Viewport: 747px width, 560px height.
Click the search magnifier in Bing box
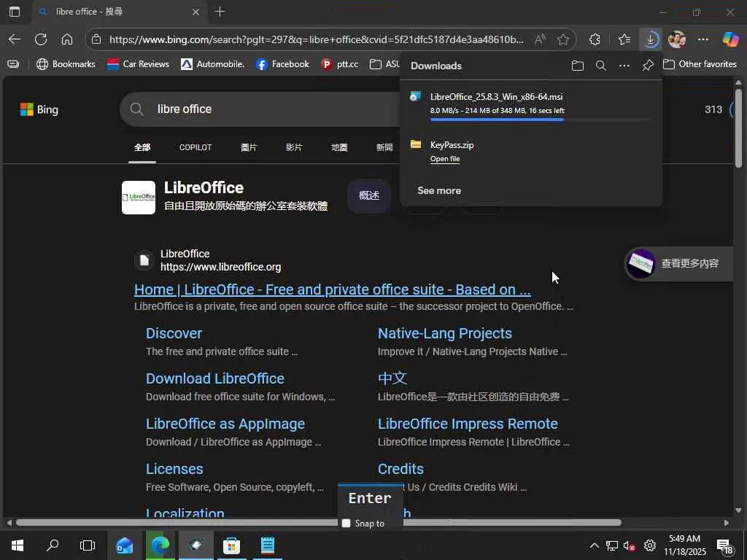(x=136, y=109)
